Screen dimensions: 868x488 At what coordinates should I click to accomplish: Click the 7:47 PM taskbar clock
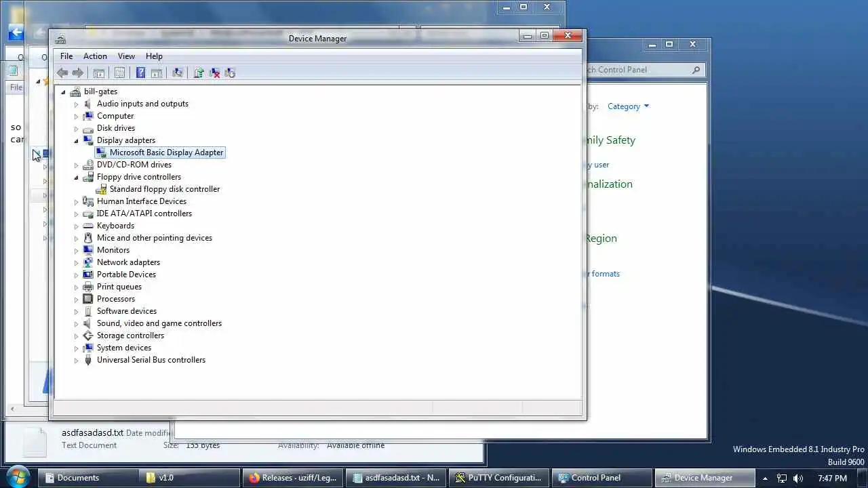[x=832, y=479]
